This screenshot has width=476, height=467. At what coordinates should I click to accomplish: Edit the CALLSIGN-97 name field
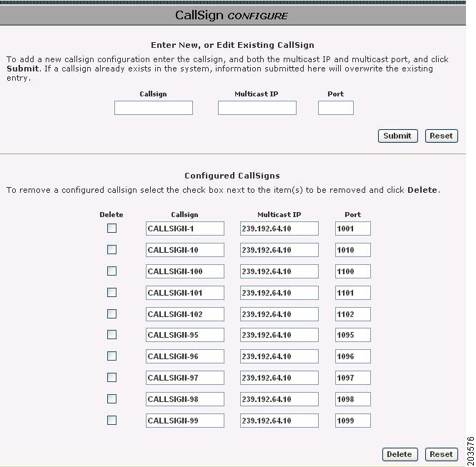pos(185,378)
